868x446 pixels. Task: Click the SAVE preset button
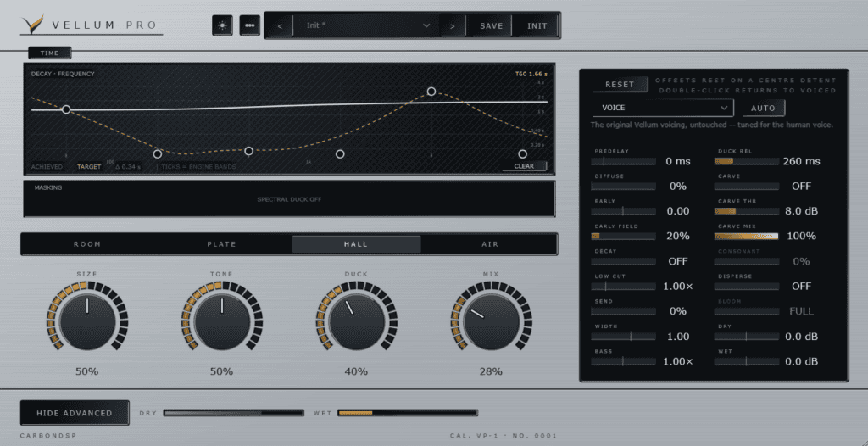[x=491, y=25]
